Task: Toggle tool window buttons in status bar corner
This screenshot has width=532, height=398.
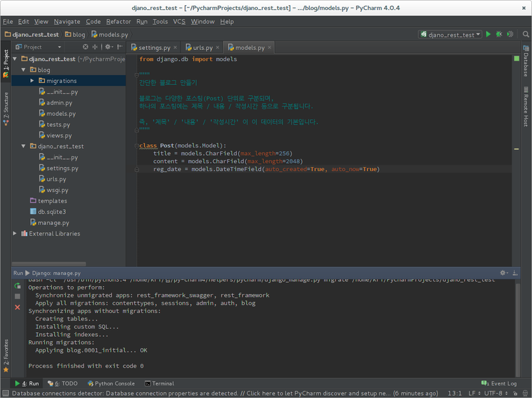Action: (x=5, y=393)
